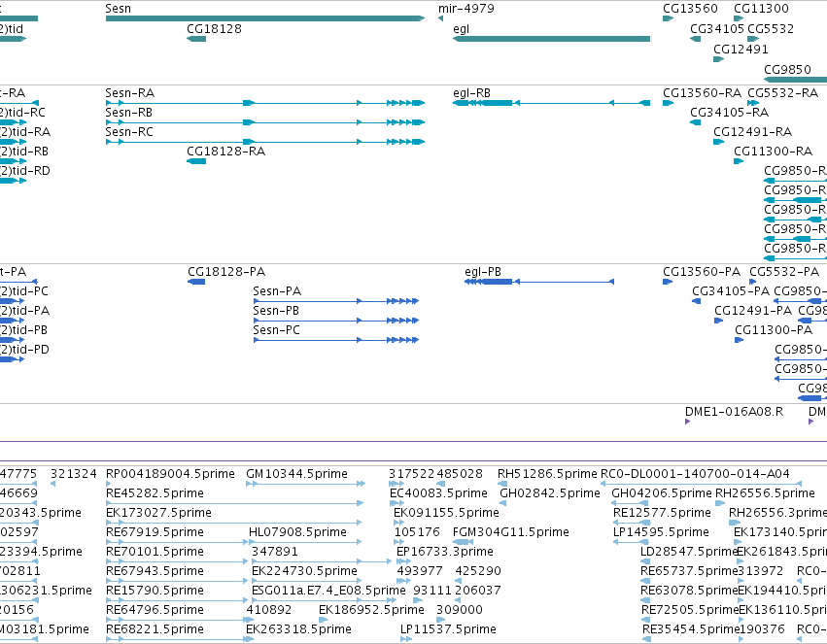
Task: Select the CG5532-PA protein label
Action: click(x=784, y=272)
